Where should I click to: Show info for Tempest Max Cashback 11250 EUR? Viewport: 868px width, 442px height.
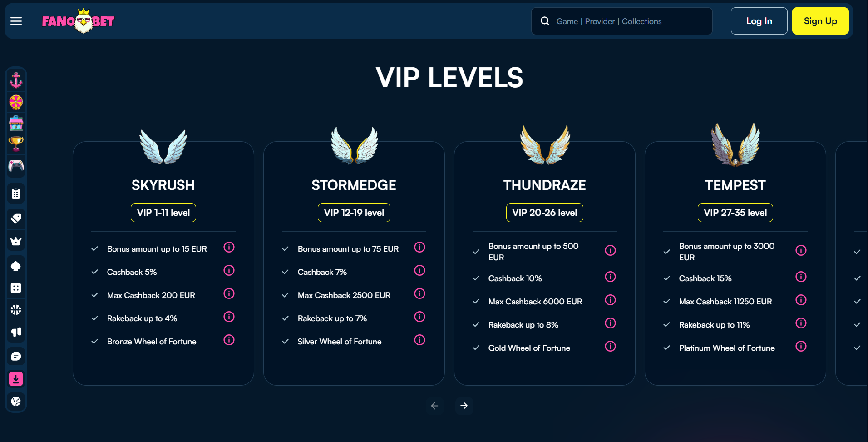tap(801, 300)
